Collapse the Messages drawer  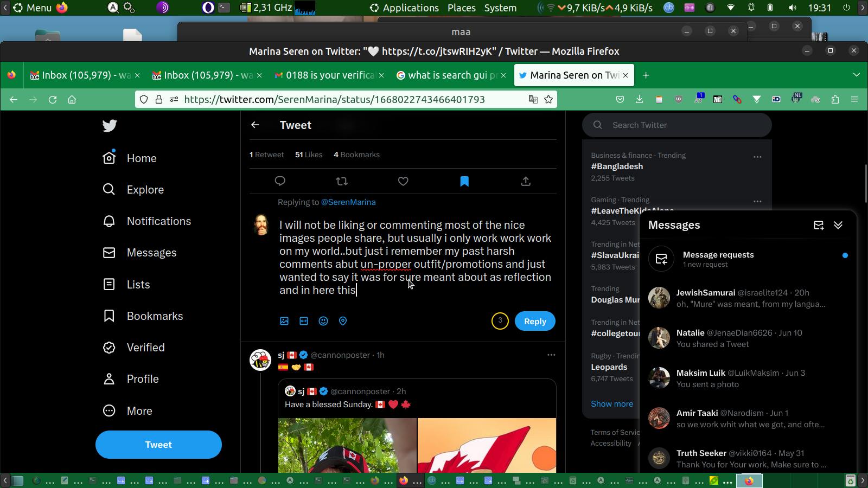838,225
